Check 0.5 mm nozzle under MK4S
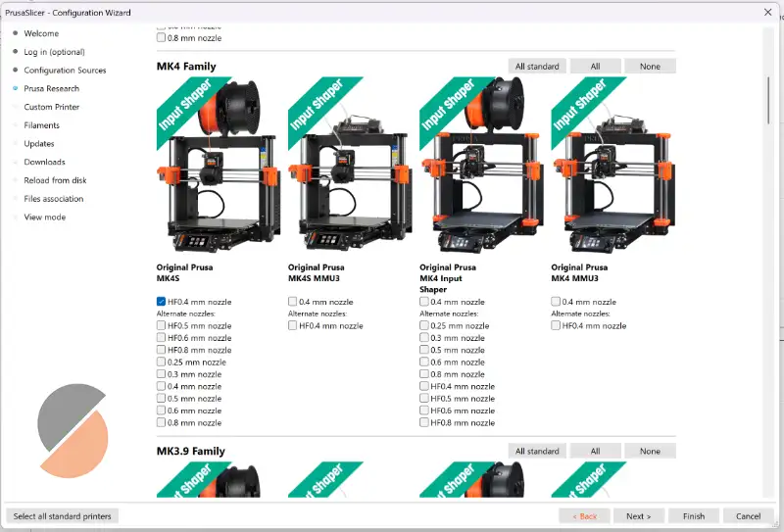This screenshot has height=532, width=784. point(161,398)
